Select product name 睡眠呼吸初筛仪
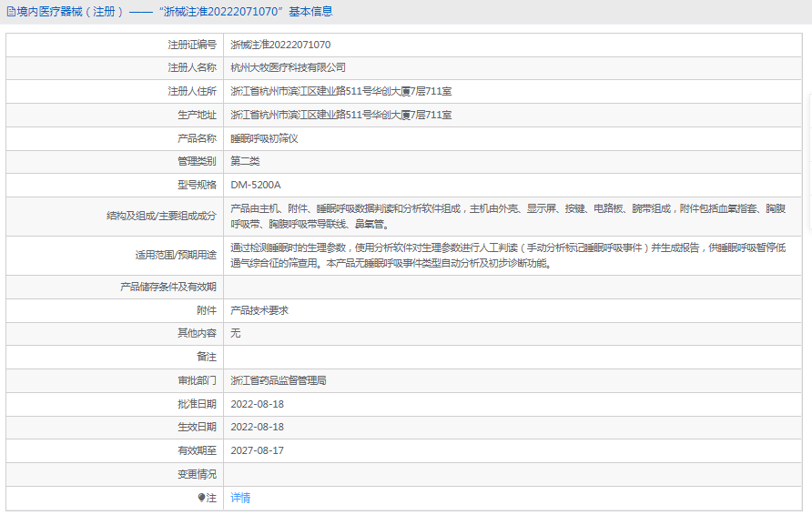Screen dimensions: 812x515 coord(264,138)
